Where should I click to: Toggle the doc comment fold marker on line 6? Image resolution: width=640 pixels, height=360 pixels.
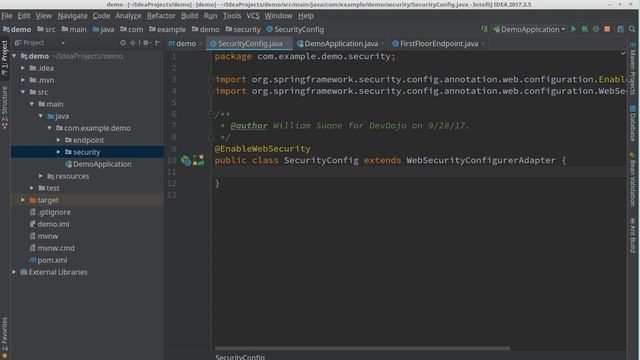point(211,114)
